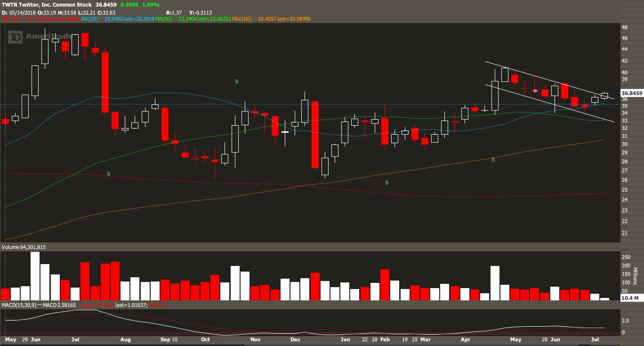The height and width of the screenshot is (346, 644).
Task: Click the $ earnings marker below the late-July candles
Action: click(x=109, y=173)
